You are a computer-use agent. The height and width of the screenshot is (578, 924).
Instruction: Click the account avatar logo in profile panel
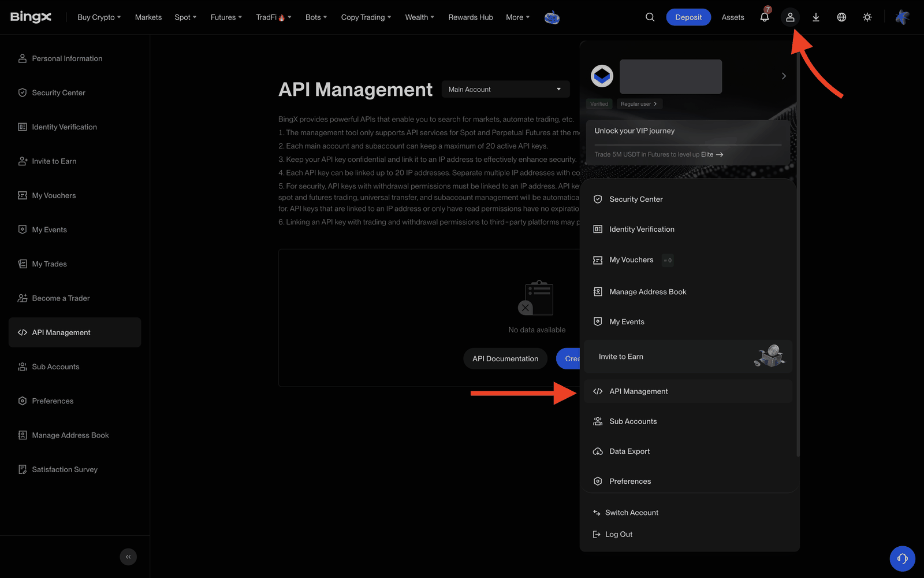(602, 76)
